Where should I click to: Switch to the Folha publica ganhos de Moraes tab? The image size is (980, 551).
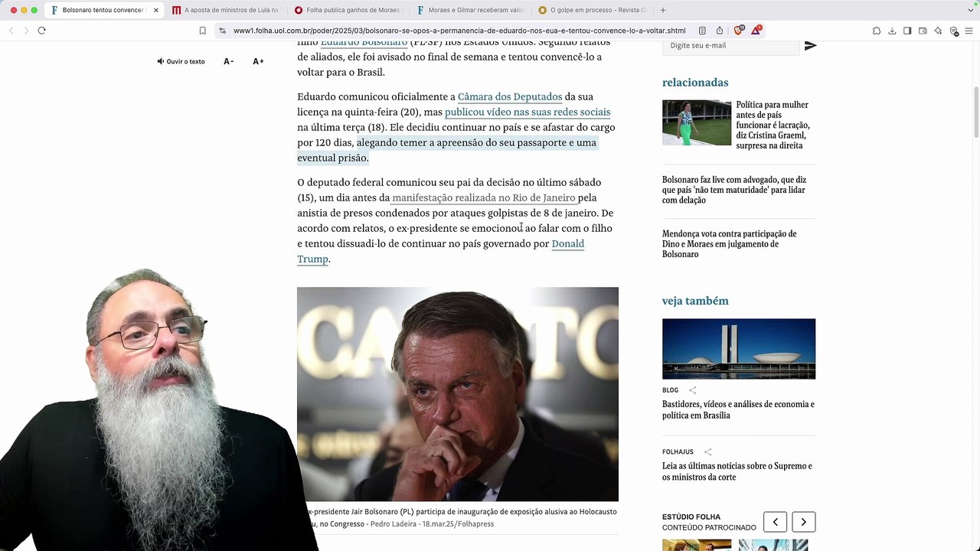point(348,10)
